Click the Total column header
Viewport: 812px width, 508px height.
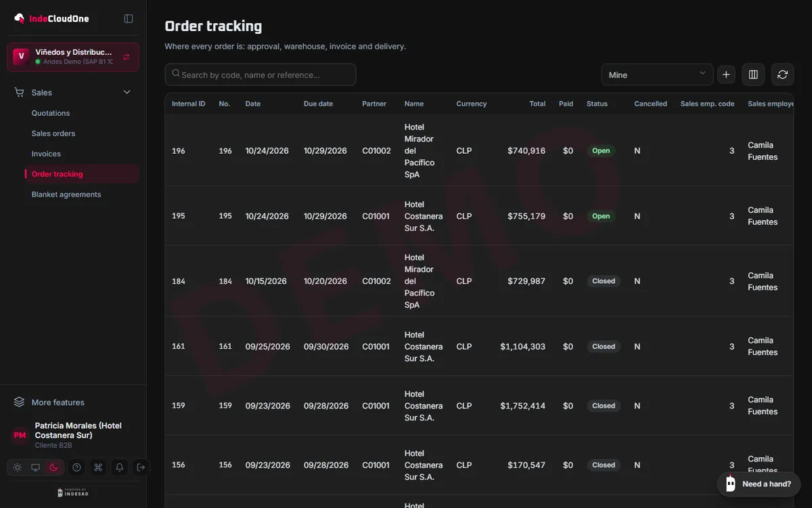tap(537, 104)
